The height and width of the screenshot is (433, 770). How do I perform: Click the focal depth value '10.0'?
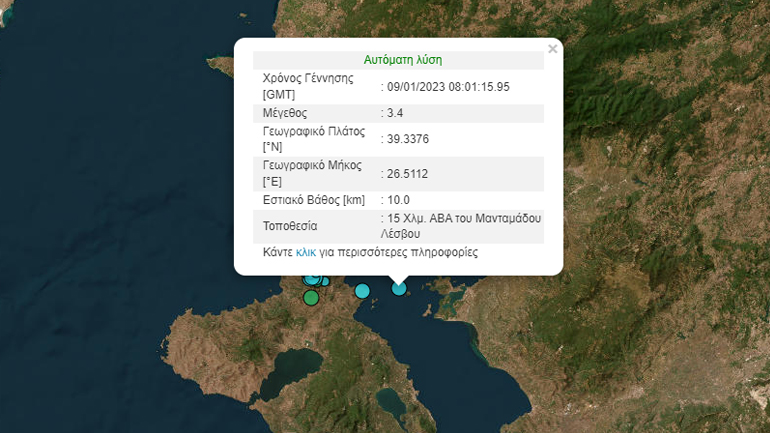tap(398, 200)
